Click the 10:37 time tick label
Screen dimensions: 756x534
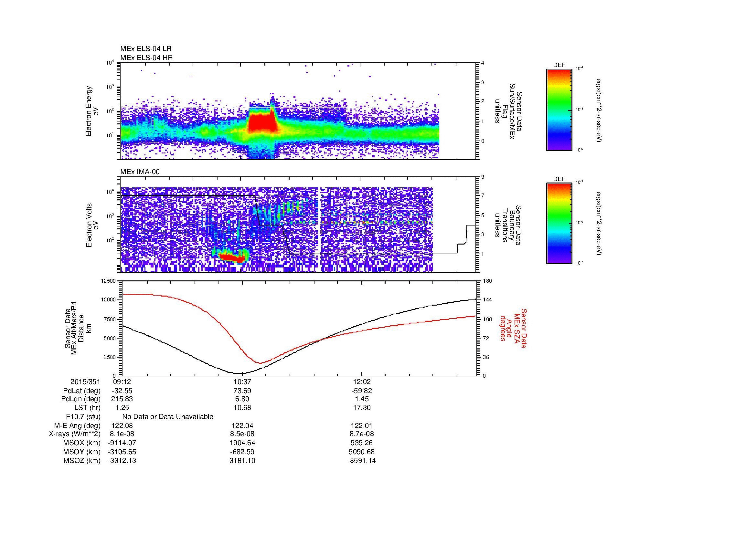(242, 382)
